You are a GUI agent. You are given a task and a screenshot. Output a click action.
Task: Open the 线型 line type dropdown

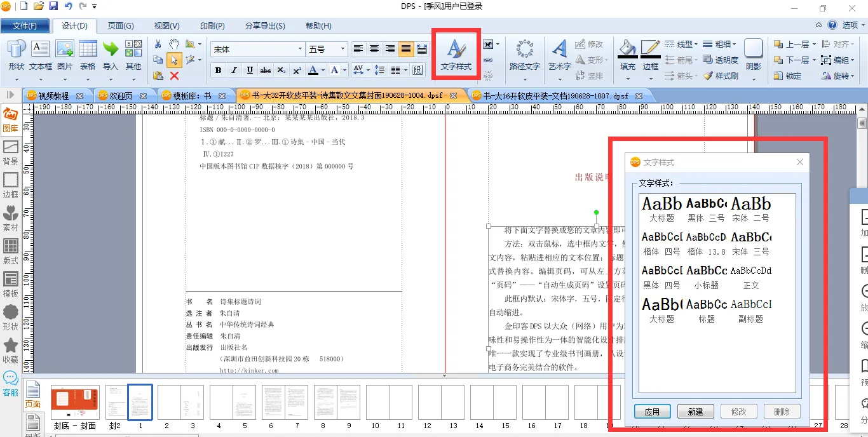point(681,44)
